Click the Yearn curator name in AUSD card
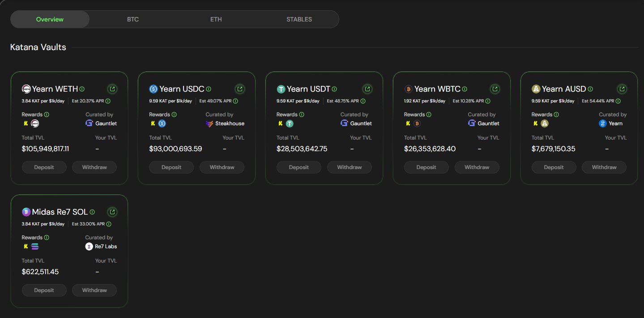 [x=615, y=123]
